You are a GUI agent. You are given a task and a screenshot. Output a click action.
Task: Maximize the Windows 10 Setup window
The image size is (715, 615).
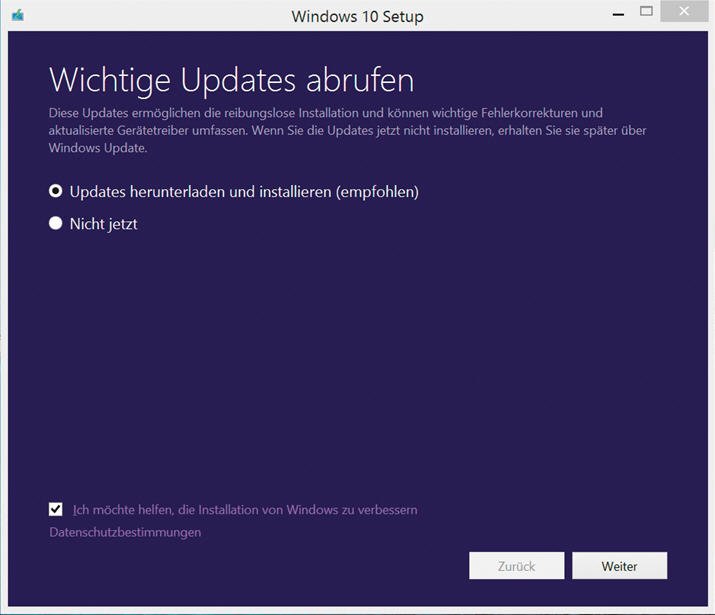click(646, 11)
